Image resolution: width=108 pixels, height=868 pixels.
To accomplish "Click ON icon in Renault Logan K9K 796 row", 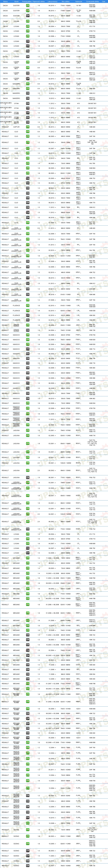I will tap(28, 553).
